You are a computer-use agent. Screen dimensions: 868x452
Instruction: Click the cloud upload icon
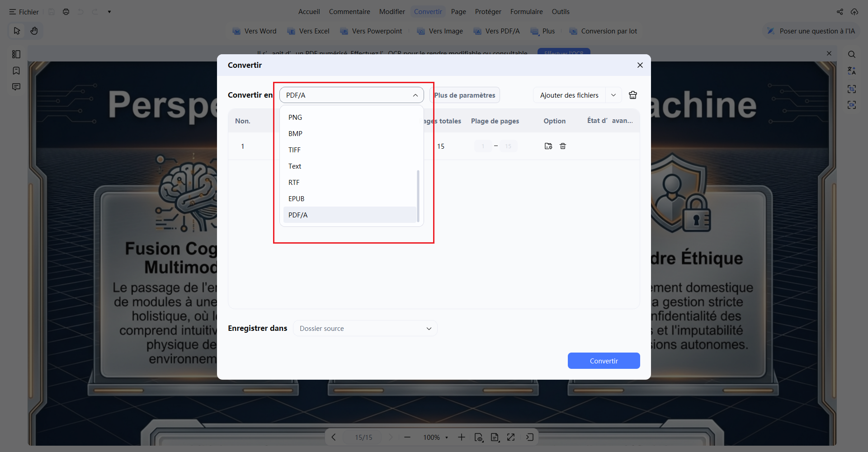click(854, 12)
